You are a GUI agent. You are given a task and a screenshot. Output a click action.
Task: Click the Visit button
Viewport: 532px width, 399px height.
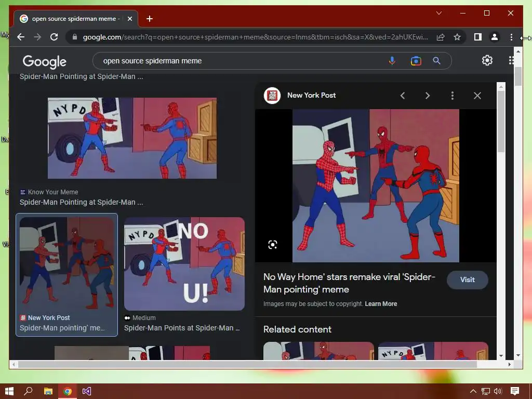[467, 280]
